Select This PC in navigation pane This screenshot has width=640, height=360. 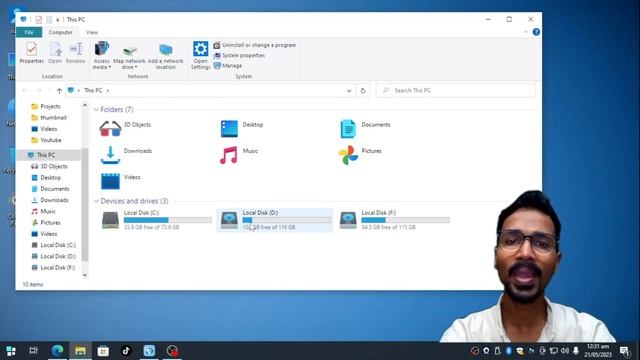[46, 155]
